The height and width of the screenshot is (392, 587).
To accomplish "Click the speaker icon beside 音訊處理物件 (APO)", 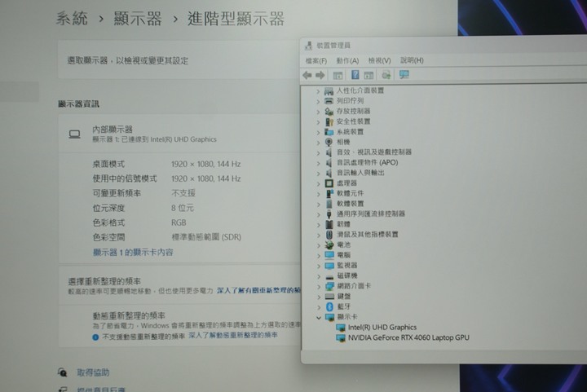I will [x=329, y=163].
